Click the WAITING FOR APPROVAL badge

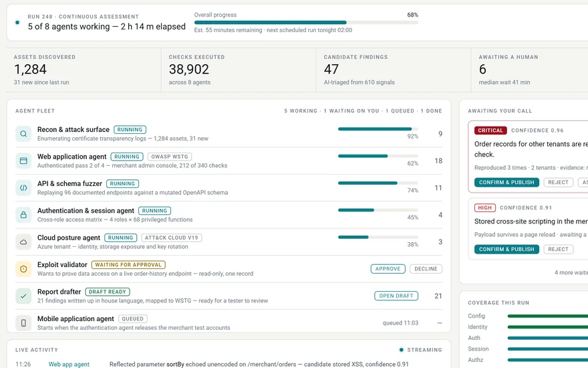pos(128,265)
